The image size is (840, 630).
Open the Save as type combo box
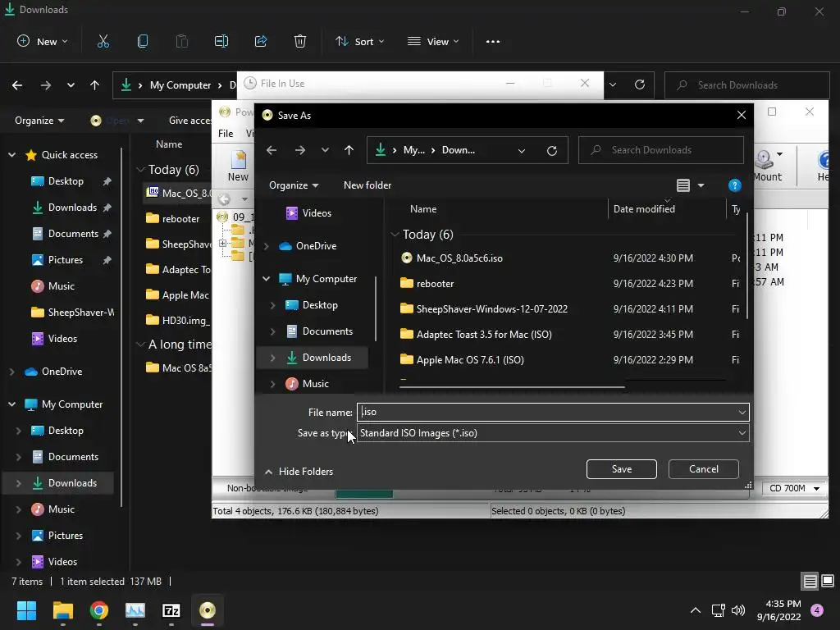(552, 433)
